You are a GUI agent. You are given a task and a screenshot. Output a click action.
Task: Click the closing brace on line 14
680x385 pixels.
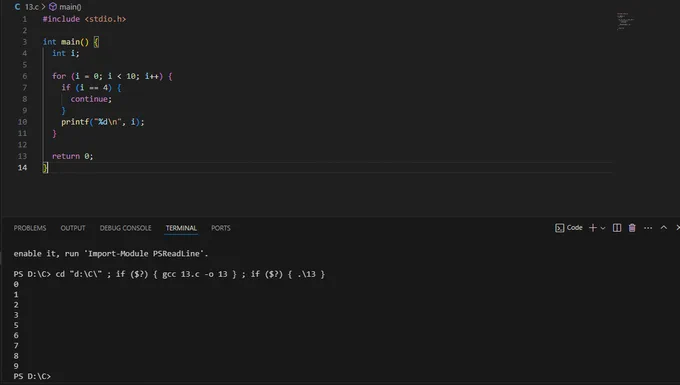click(45, 168)
